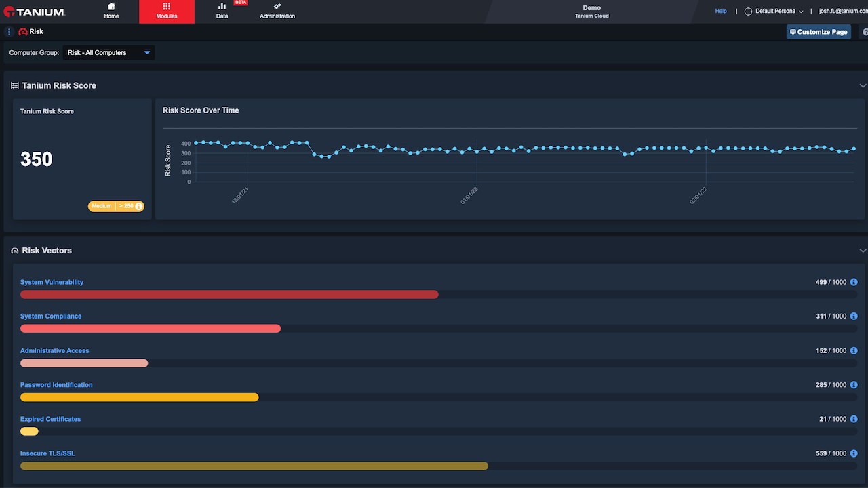Click the System Vulnerability progress bar
Image resolution: width=868 pixels, height=488 pixels.
click(x=439, y=295)
